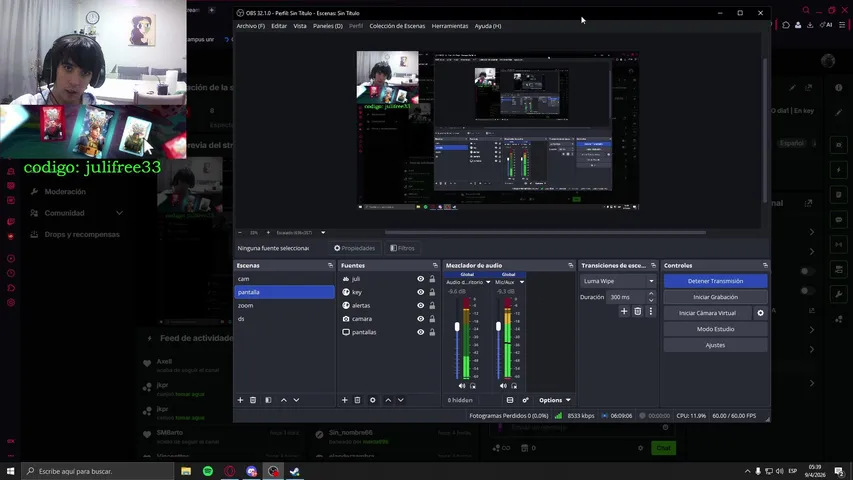Open Colección de Escenas menu

tap(397, 26)
